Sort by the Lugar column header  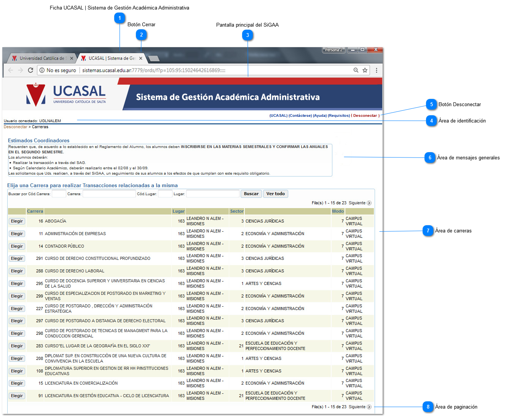(179, 211)
